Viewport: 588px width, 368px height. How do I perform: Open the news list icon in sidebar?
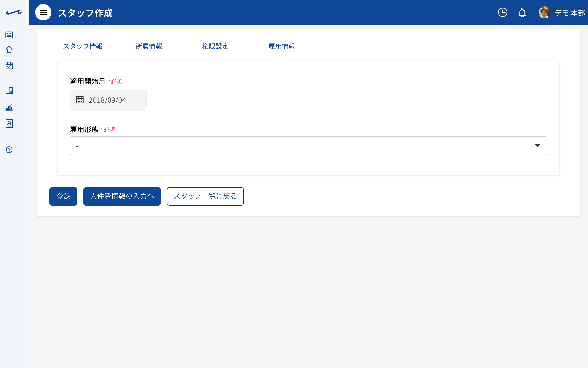tap(9, 35)
